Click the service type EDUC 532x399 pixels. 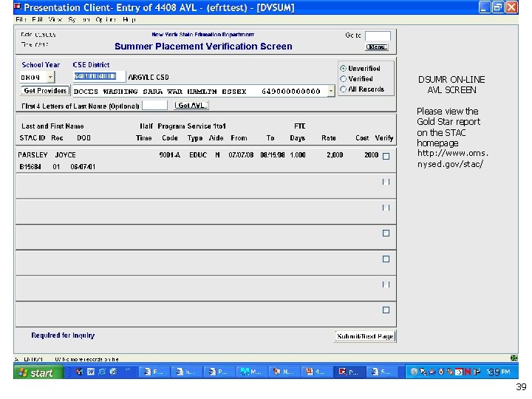click(198, 155)
